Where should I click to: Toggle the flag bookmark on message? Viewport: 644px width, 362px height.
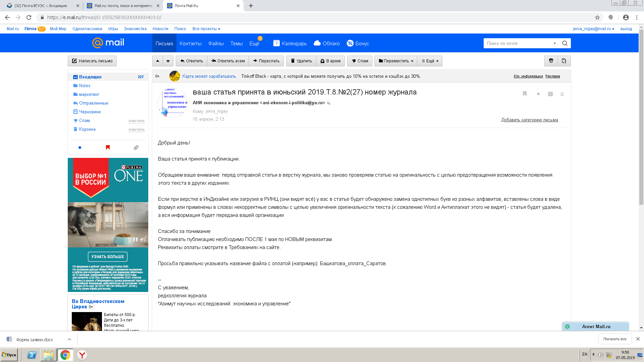[525, 94]
